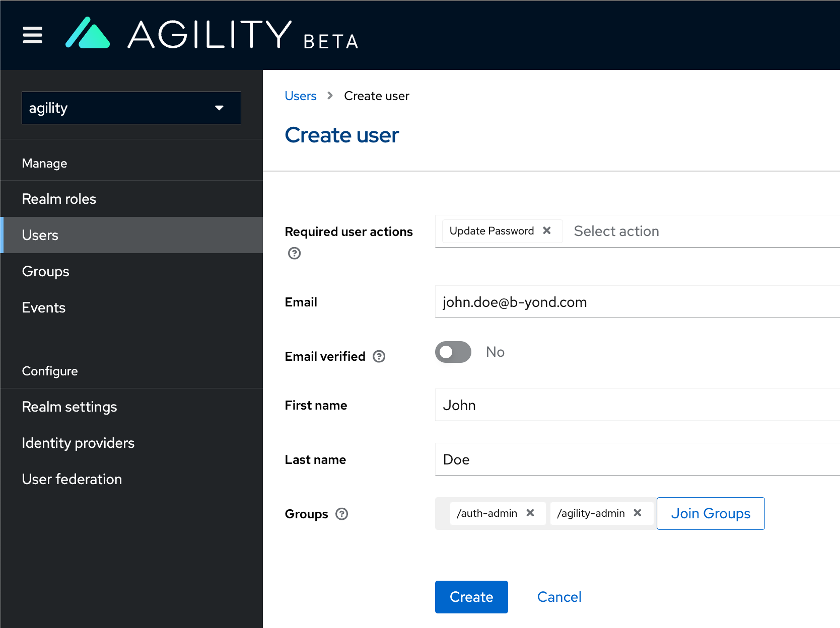Click the Create button
This screenshot has width=840, height=628.
[x=471, y=597]
